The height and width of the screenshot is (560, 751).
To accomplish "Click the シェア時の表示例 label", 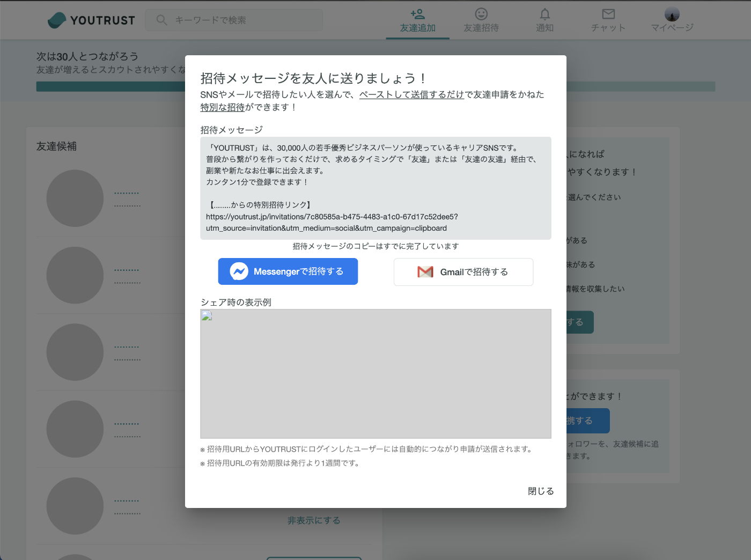I will pyautogui.click(x=236, y=303).
